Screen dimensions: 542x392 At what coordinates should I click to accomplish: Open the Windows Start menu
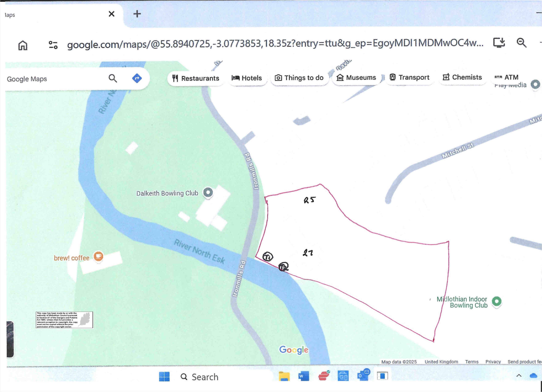pyautogui.click(x=164, y=377)
